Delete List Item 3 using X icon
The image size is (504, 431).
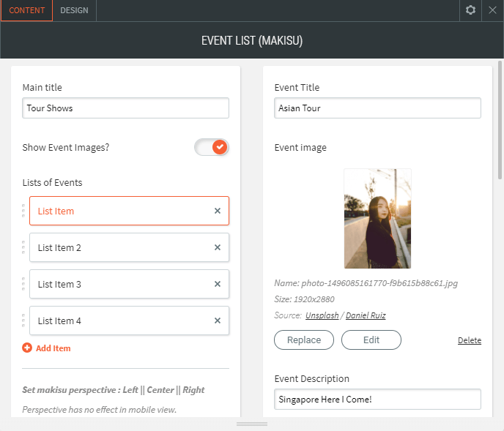pos(218,284)
